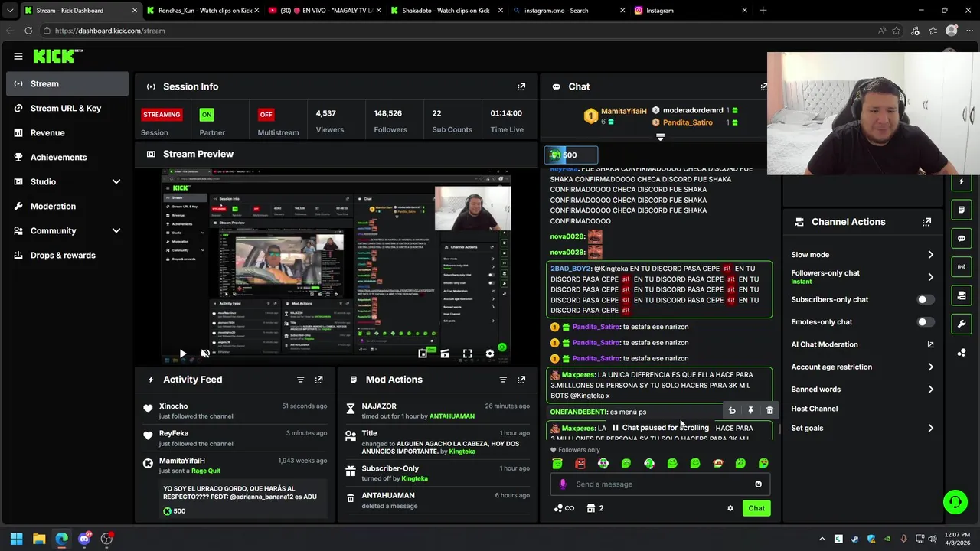The height and width of the screenshot is (551, 980).
Task: Open the channel points infinity icon
Action: [563, 508]
